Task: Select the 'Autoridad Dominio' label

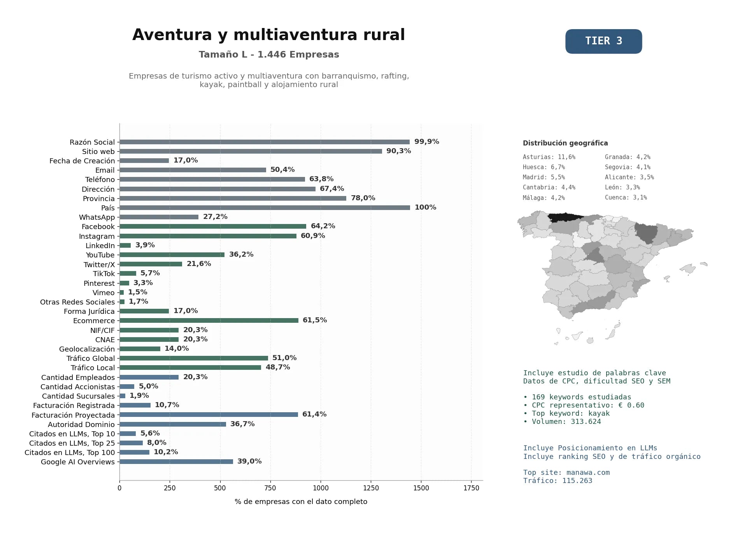Action: click(x=81, y=425)
